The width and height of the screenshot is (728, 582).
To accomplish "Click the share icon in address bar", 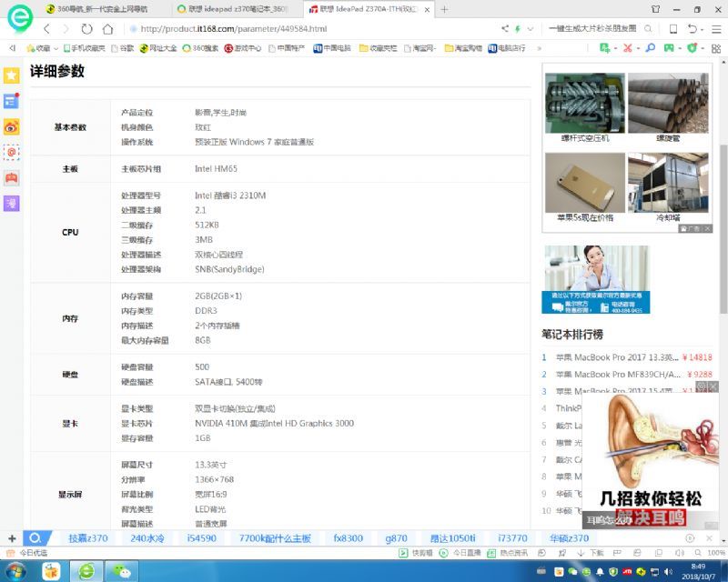I will [505, 29].
